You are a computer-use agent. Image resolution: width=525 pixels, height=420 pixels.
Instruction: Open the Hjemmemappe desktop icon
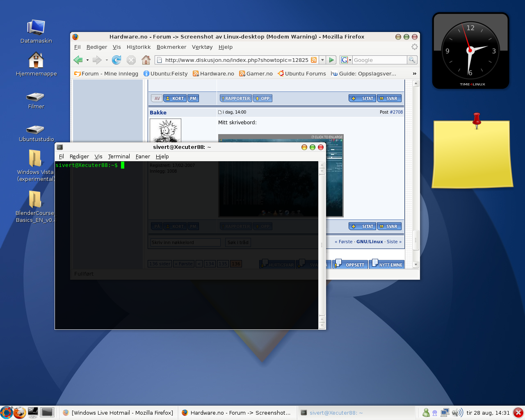click(x=36, y=64)
